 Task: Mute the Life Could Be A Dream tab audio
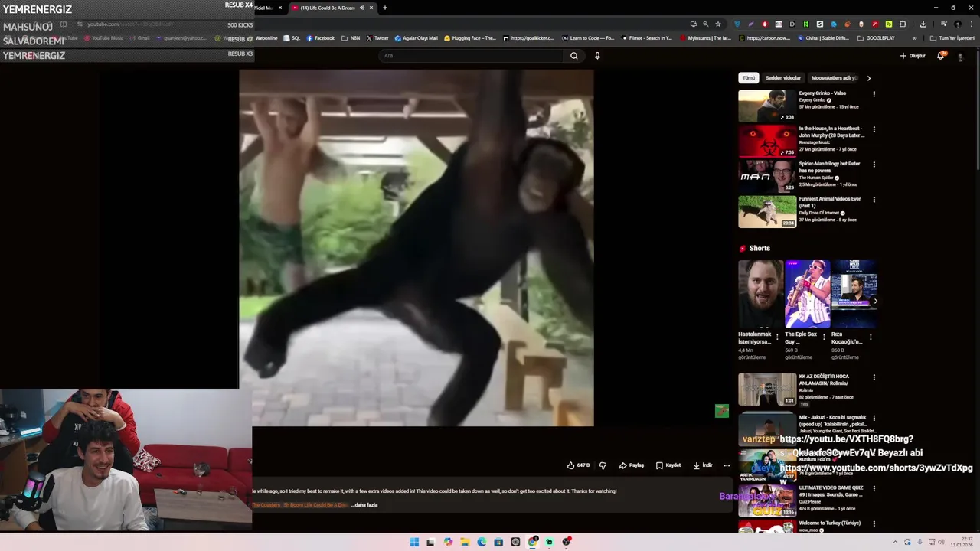coord(362,8)
